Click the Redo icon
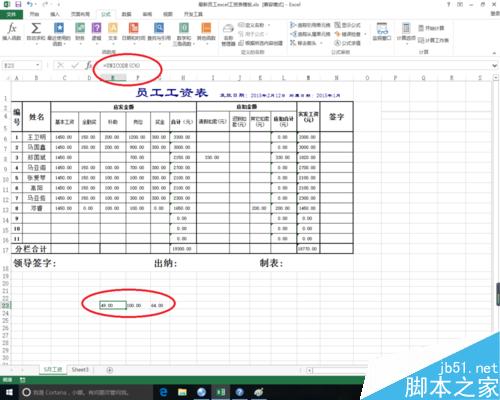The height and width of the screenshot is (400, 500). tap(46, 4)
